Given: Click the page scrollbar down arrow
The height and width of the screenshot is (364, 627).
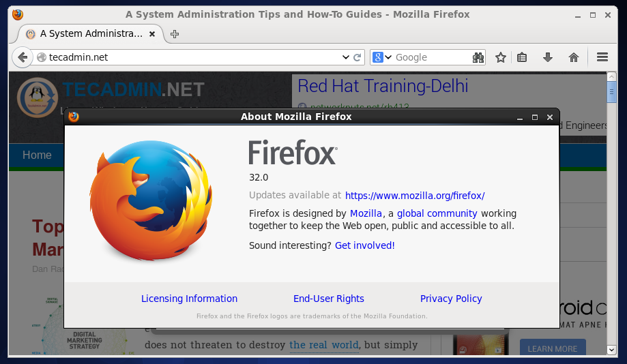Looking at the screenshot, I should tap(611, 350).
